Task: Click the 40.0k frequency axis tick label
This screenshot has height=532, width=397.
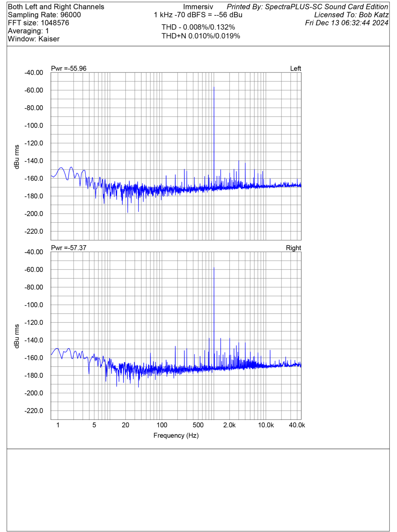Action: coord(296,424)
